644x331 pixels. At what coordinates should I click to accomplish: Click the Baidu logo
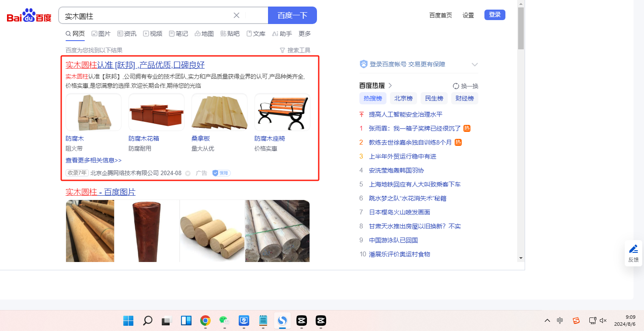[x=29, y=16]
